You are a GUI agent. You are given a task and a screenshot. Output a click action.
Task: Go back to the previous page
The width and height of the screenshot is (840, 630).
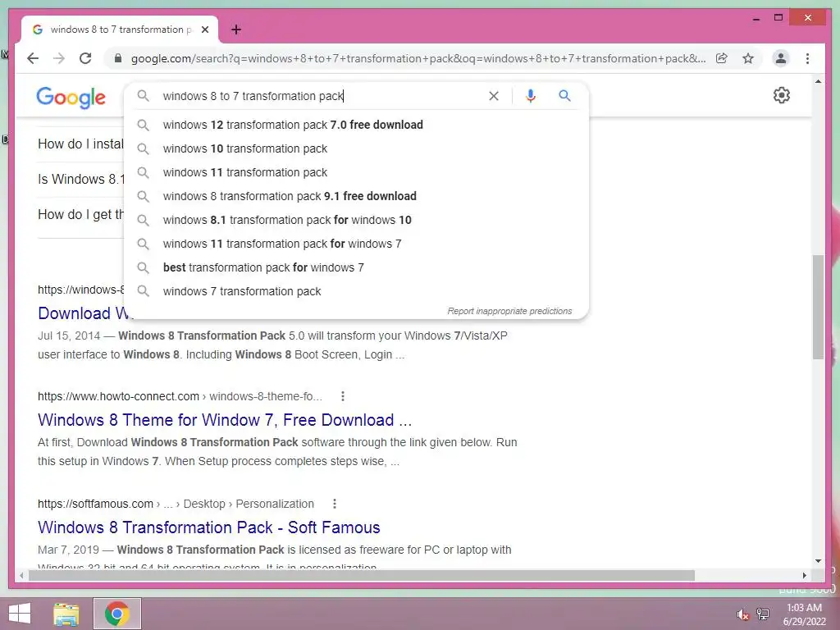[33, 58]
